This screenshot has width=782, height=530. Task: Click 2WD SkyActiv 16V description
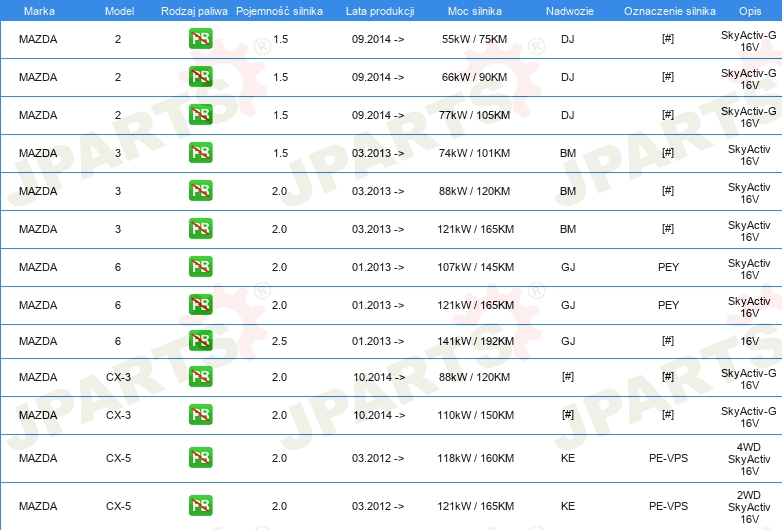(749, 507)
